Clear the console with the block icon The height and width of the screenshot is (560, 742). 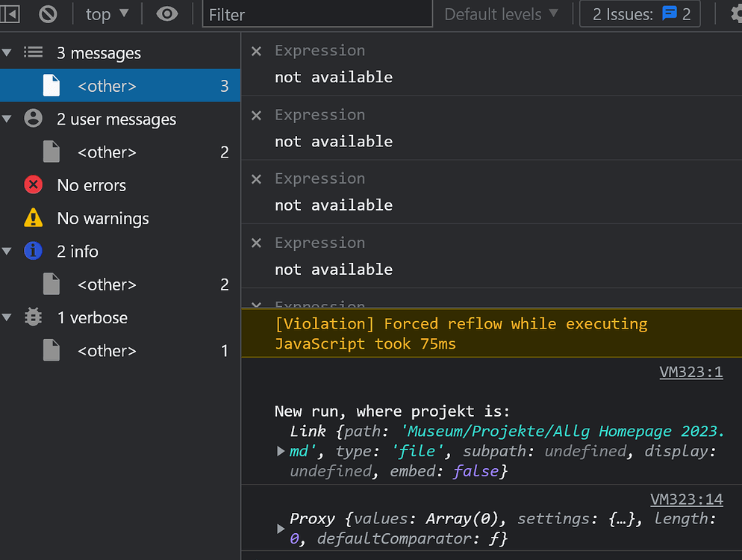pyautogui.click(x=48, y=13)
